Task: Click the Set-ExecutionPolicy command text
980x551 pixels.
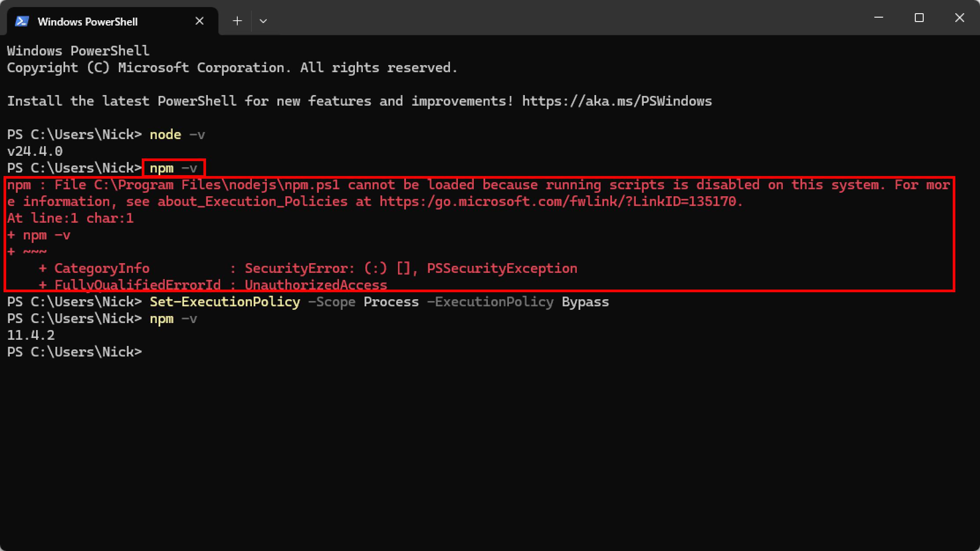Action: pyautogui.click(x=225, y=302)
